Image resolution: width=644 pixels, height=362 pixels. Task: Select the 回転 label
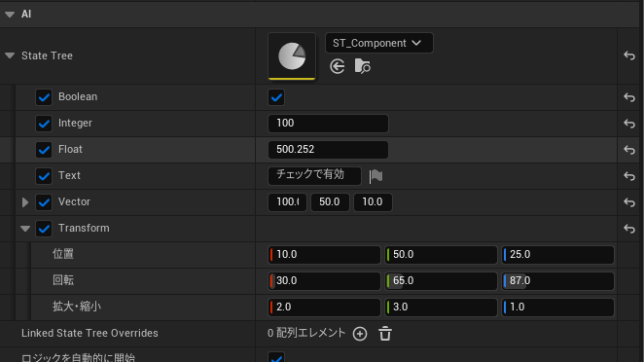(x=63, y=280)
